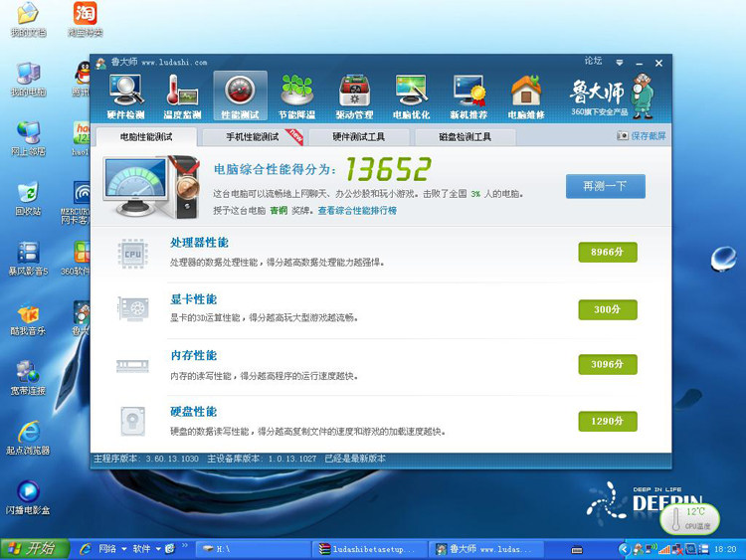Click the 电脑维修 computer repair icon
The image size is (746, 560).
526,96
